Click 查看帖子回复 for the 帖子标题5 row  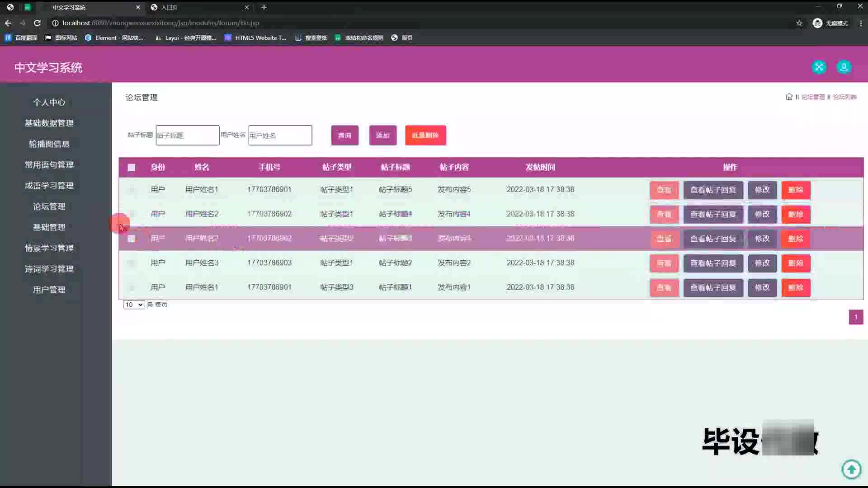coord(713,190)
